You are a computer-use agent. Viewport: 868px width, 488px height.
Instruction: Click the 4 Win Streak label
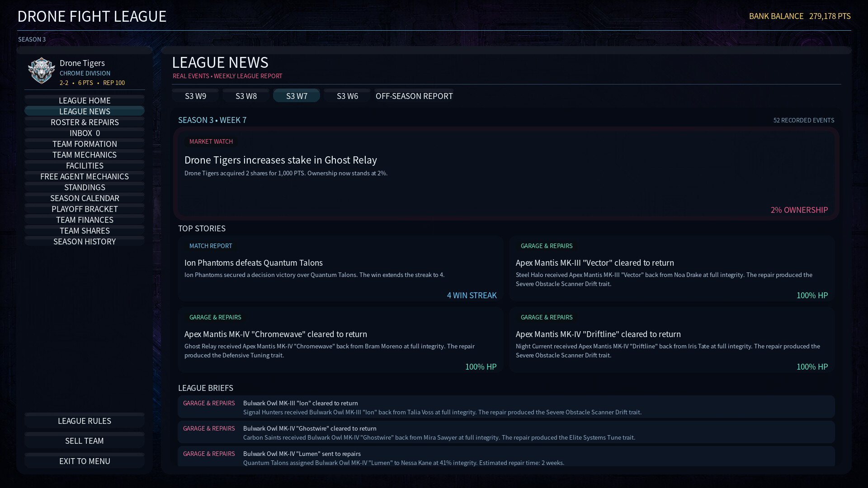472,295
